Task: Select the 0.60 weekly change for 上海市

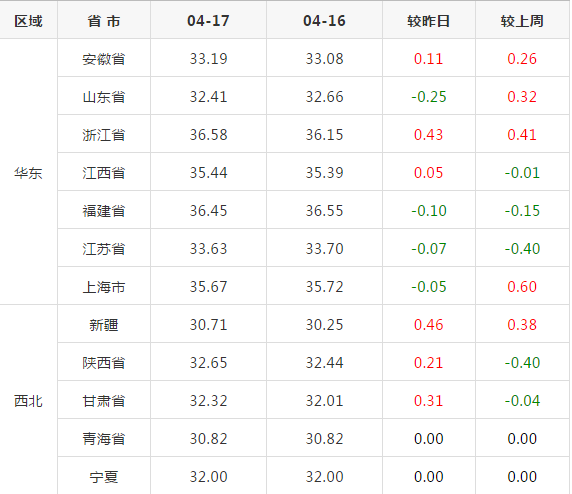Action: (522, 287)
